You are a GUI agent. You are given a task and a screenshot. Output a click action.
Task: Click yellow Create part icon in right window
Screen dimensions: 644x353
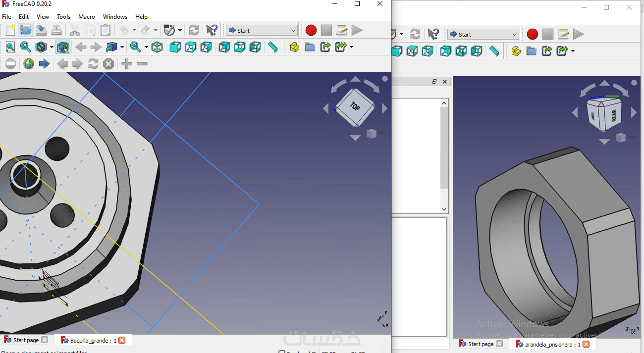click(x=516, y=51)
